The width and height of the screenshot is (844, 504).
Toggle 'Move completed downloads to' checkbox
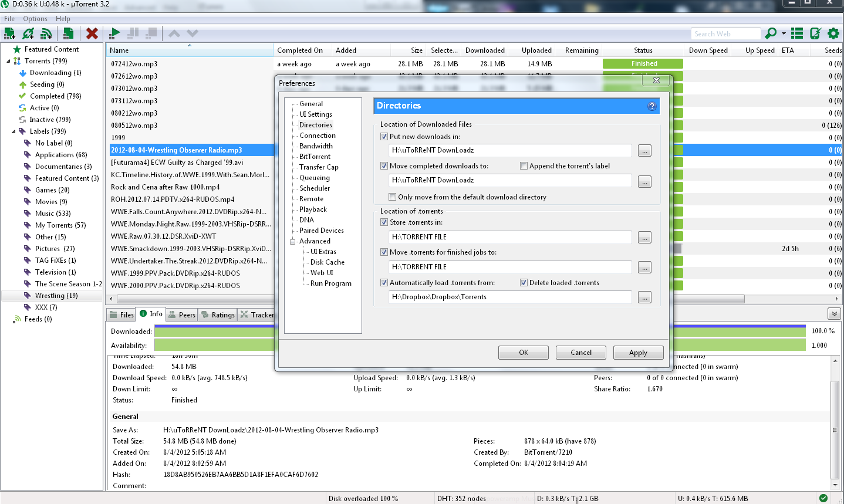click(x=384, y=166)
